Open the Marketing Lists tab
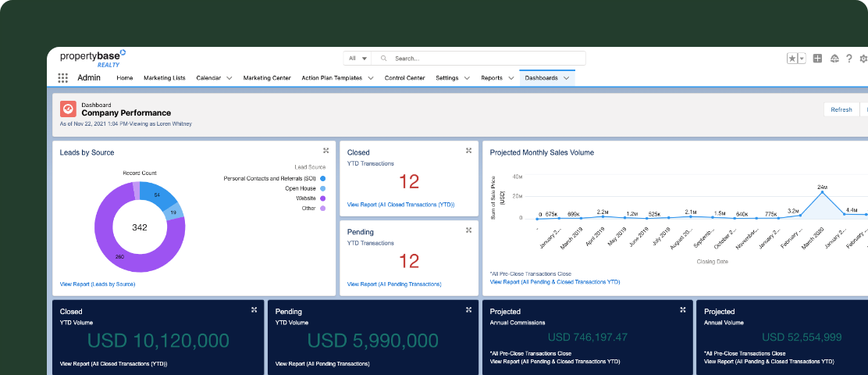Viewport: 868px width, 375px height. (165, 78)
